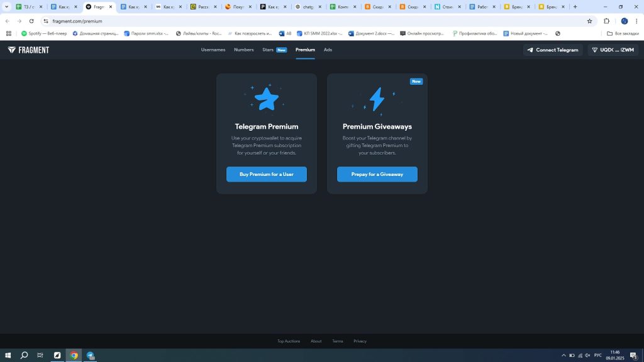Viewport: 644px width, 362px height.
Task: Click the Connect Telegram button
Action: coord(553,50)
